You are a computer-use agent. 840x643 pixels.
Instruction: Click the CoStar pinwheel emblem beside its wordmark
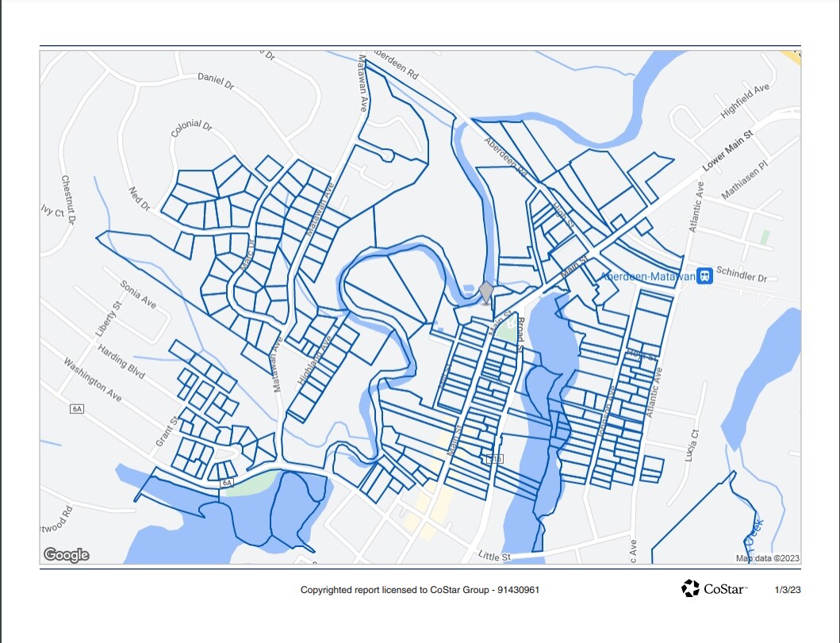(690, 588)
